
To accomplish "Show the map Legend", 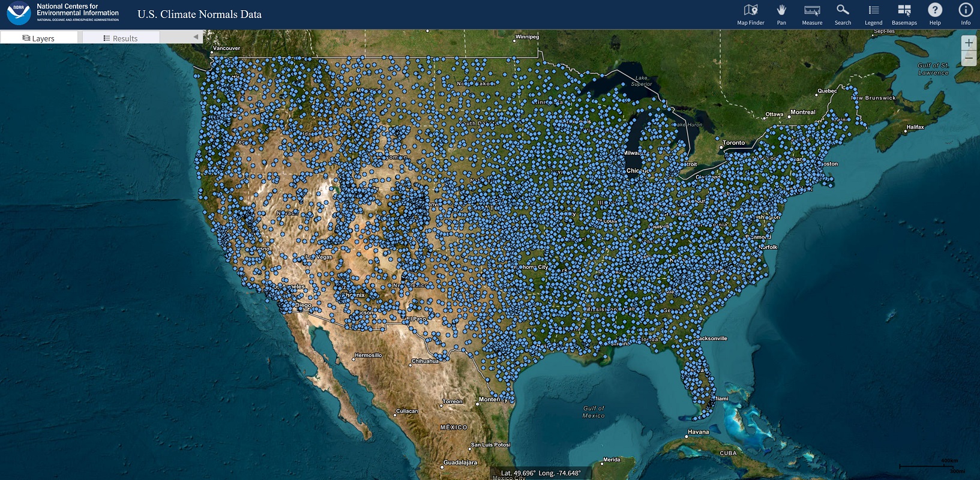I will pyautogui.click(x=873, y=14).
